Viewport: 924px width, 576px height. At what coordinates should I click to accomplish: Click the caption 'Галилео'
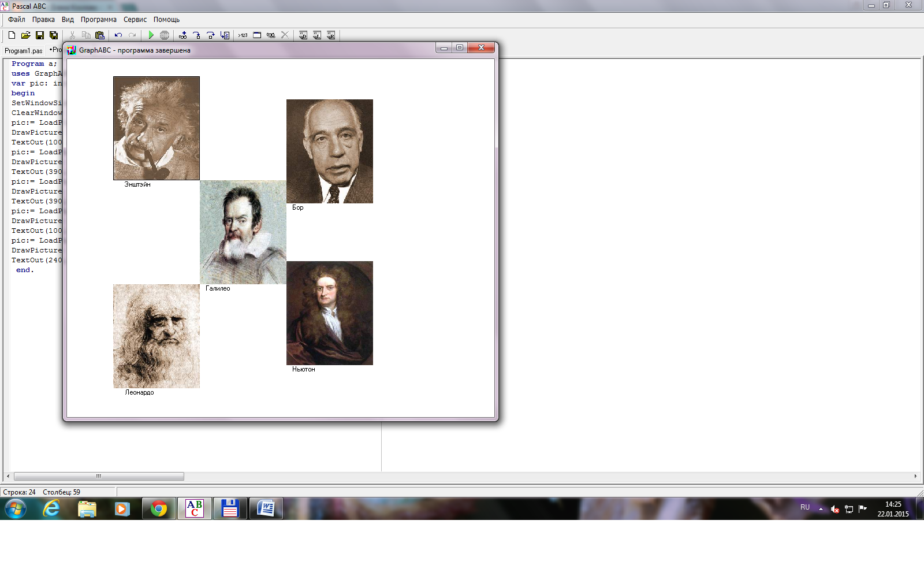coord(218,288)
